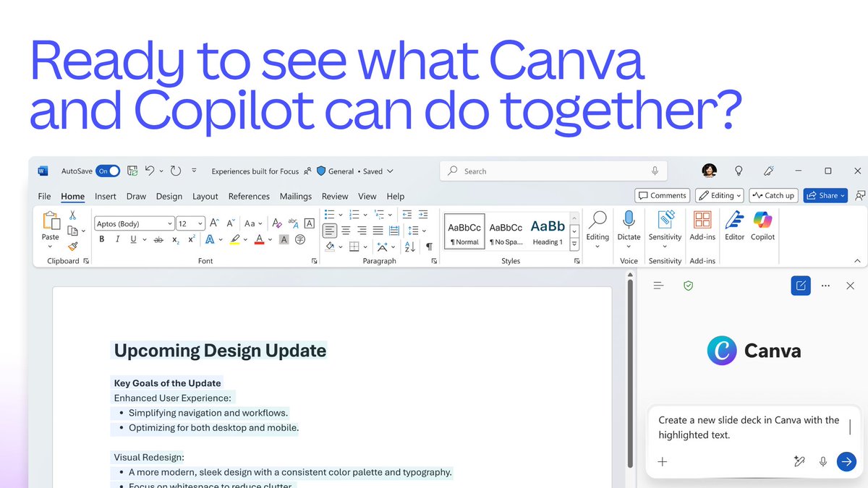Apply the No Spacing style
Image resolution: width=868 pixels, height=488 pixels.
506,233
